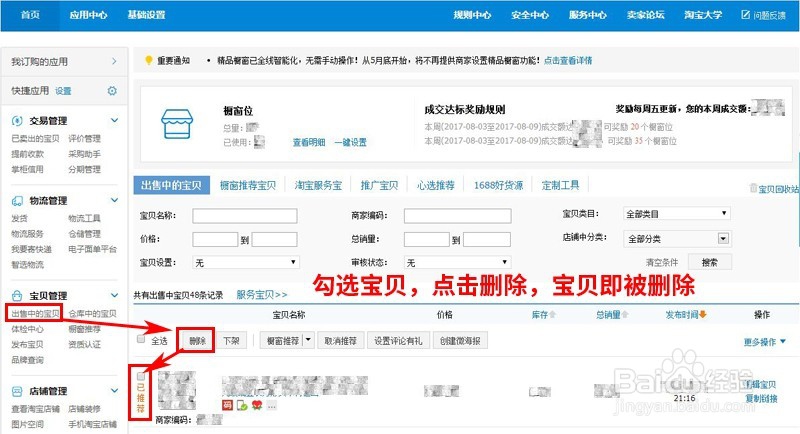Switch to 心选推荐 tab
Viewport: 800px width, 434px height.
point(435,185)
